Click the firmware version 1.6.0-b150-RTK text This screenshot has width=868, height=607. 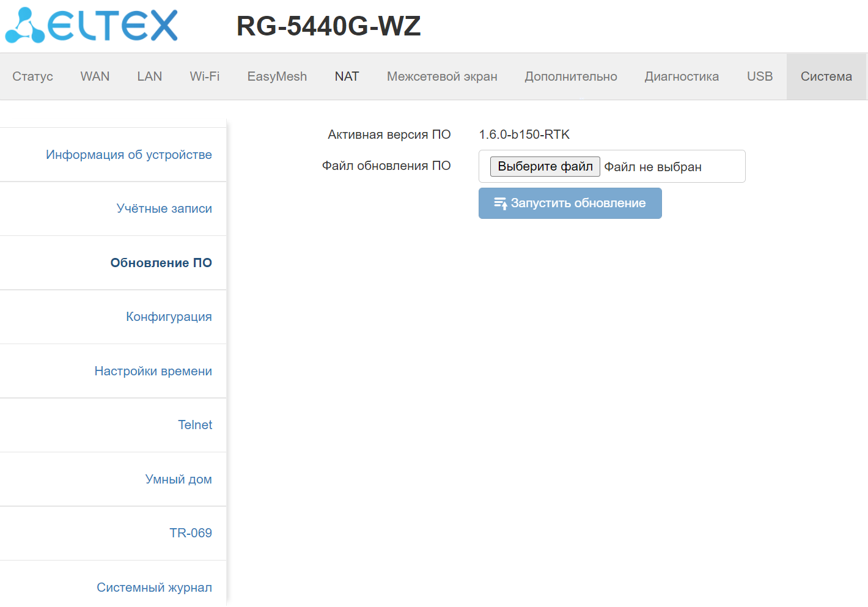[524, 134]
